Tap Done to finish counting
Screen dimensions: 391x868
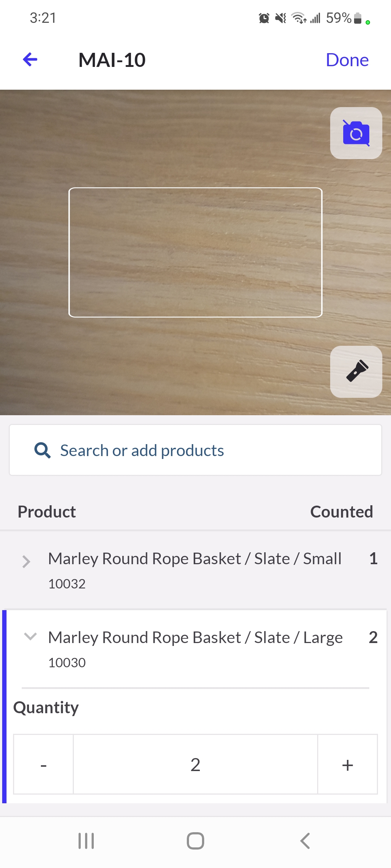(347, 60)
